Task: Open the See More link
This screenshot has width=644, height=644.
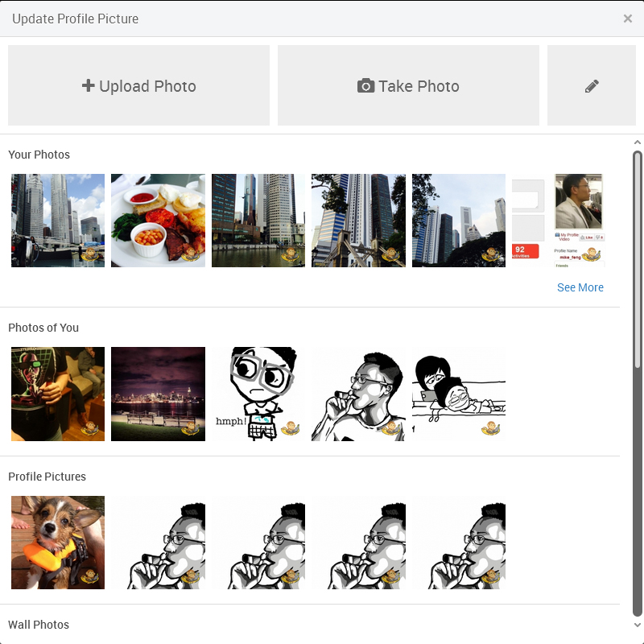Action: (580, 287)
